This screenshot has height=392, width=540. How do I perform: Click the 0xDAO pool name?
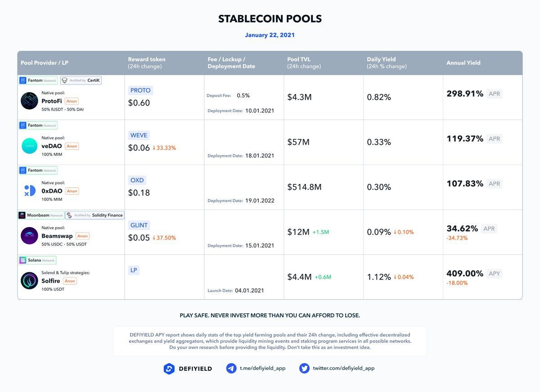click(x=52, y=191)
